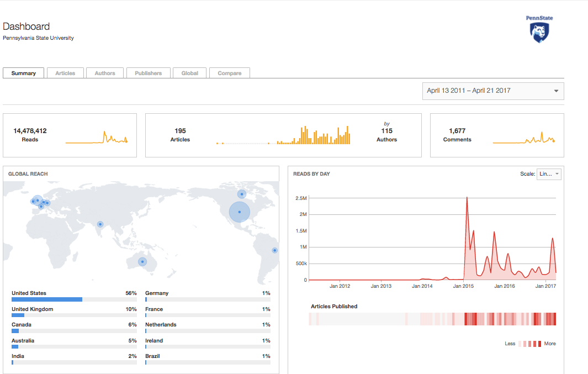Switch to the Authors tab

105,73
